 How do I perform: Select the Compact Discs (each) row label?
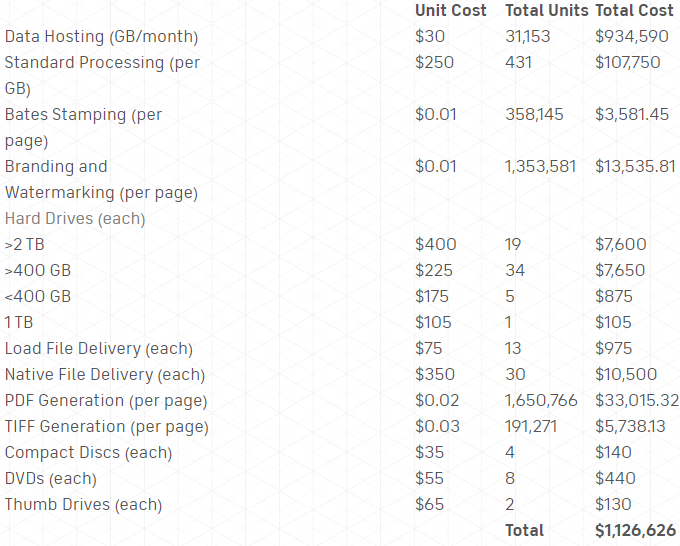click(x=88, y=453)
